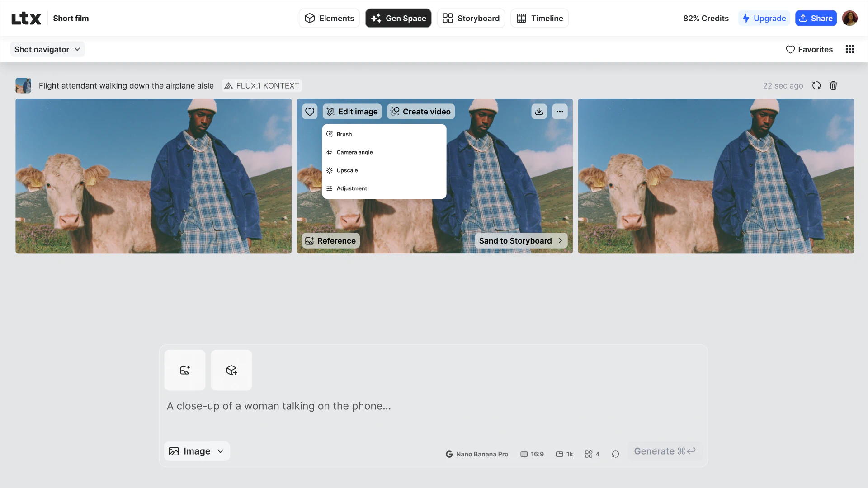Open the grid view icon near Favorites
This screenshot has height=488, width=868.
(849, 49)
